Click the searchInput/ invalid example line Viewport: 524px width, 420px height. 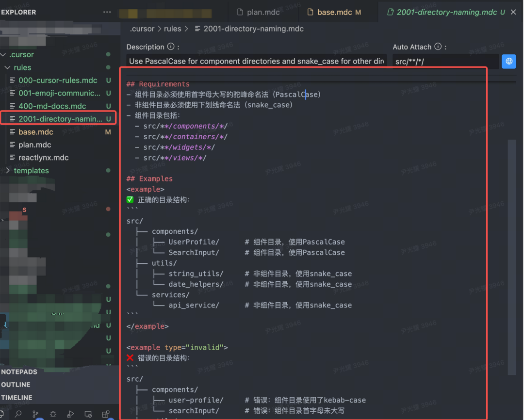[194, 411]
